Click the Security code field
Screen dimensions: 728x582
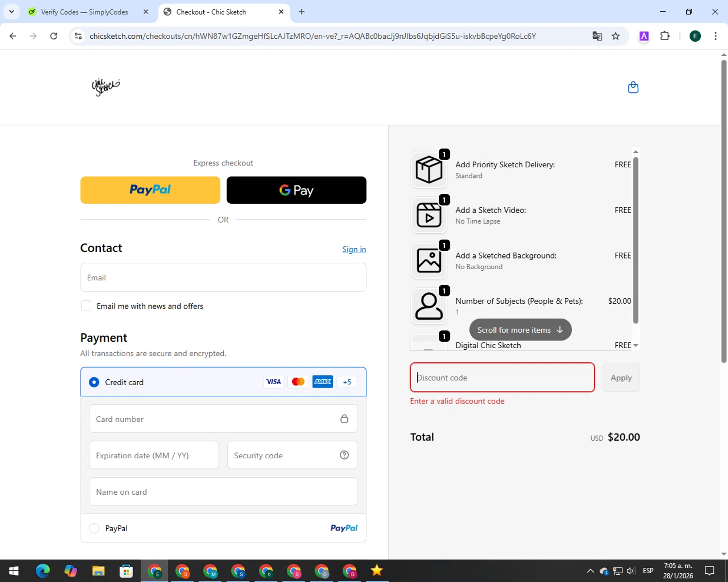coord(292,455)
